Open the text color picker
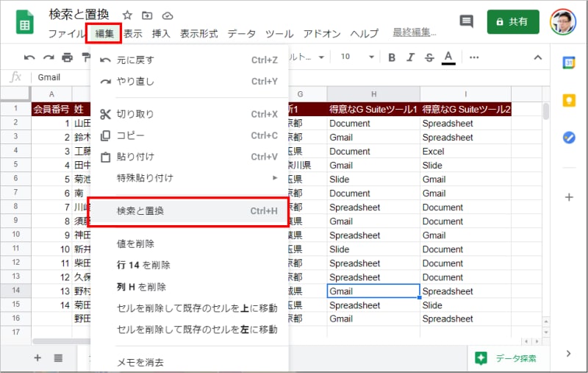This screenshot has height=373, width=588. tap(448, 57)
